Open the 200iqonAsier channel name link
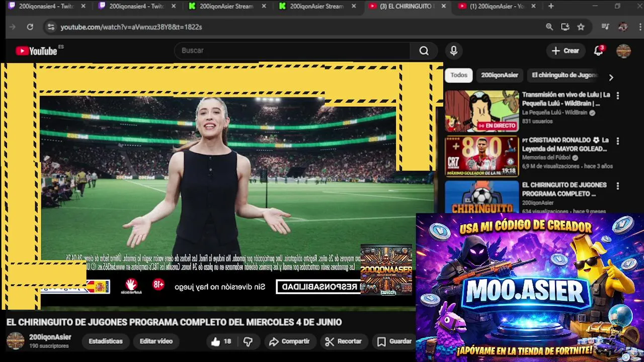The width and height of the screenshot is (644, 362). [50, 337]
